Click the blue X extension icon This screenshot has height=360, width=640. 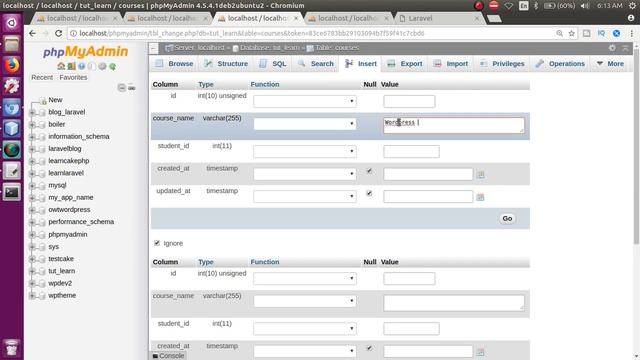pos(616,33)
